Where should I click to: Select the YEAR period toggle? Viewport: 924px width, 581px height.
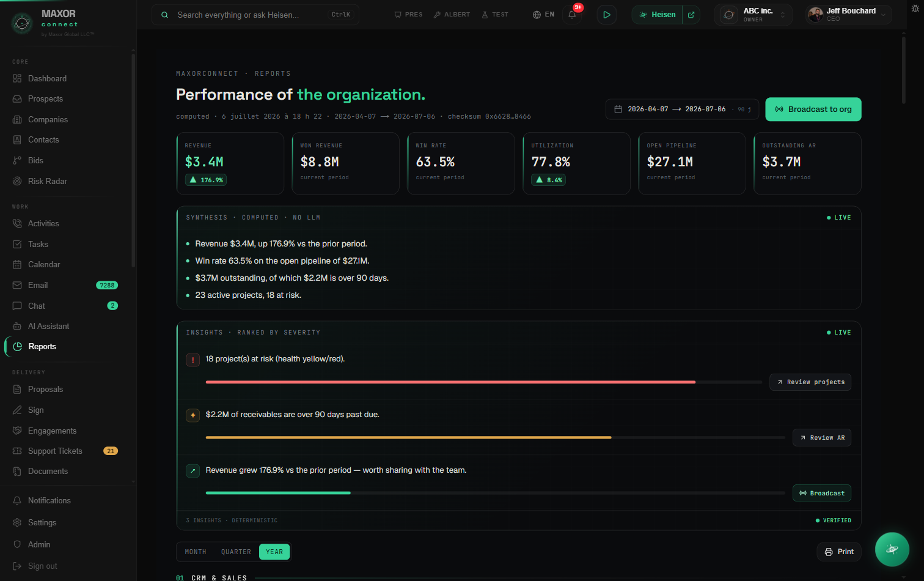coord(274,552)
